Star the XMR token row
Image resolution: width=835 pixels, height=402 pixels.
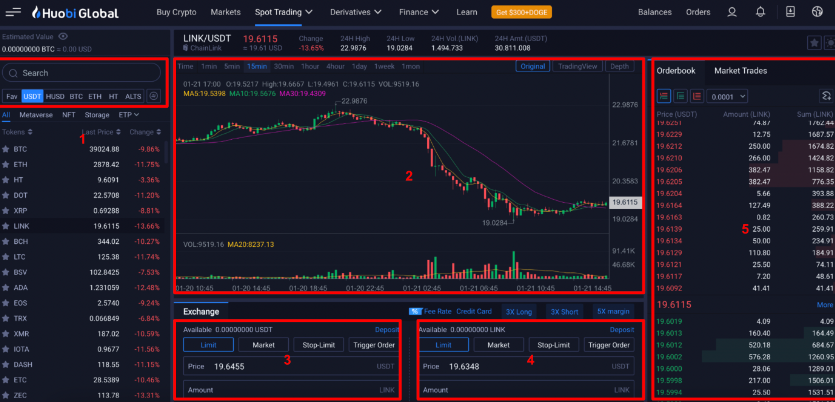pos(6,334)
